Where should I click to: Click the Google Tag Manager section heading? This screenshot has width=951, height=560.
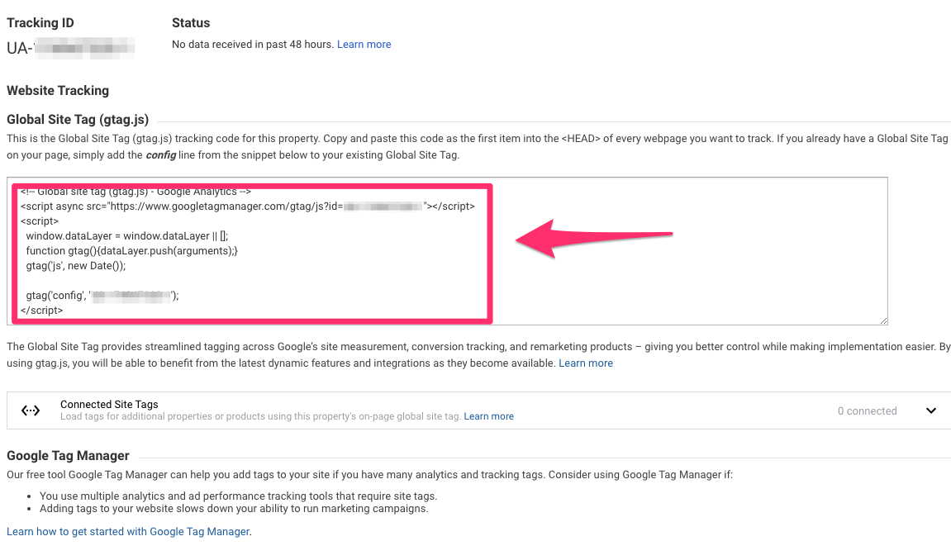(x=68, y=455)
